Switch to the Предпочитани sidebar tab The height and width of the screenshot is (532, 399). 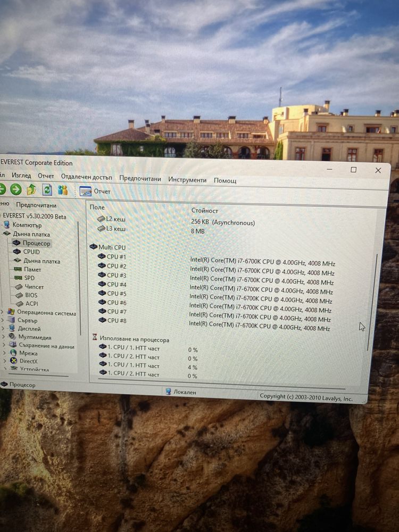click(36, 205)
